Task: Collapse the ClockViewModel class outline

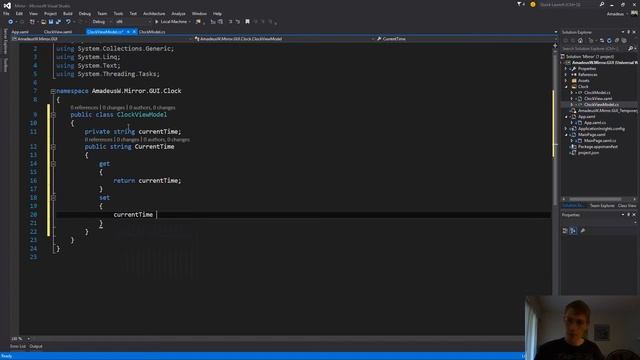Action: tap(53, 115)
